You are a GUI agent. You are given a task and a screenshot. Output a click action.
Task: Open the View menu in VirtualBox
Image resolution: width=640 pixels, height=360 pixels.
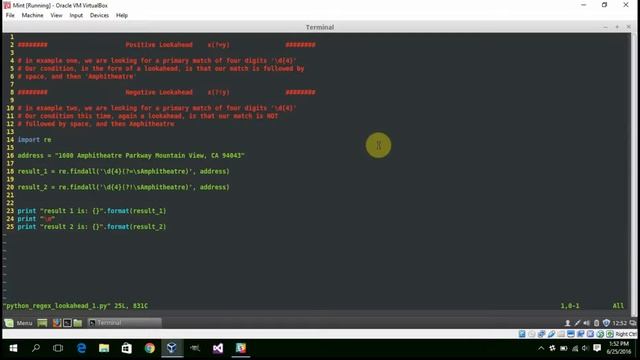click(56, 15)
